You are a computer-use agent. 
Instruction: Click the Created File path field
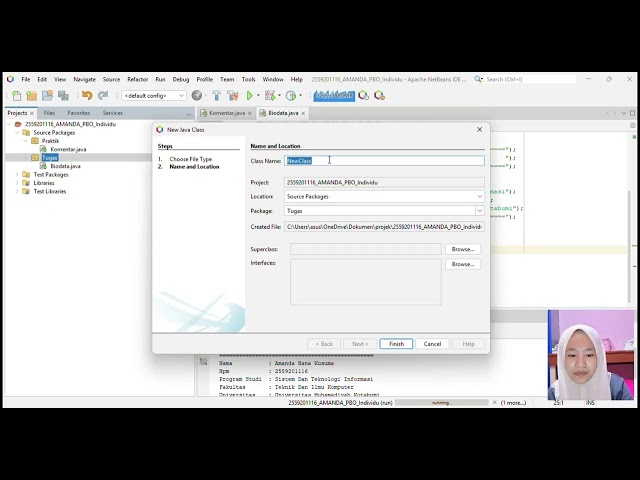click(384, 227)
